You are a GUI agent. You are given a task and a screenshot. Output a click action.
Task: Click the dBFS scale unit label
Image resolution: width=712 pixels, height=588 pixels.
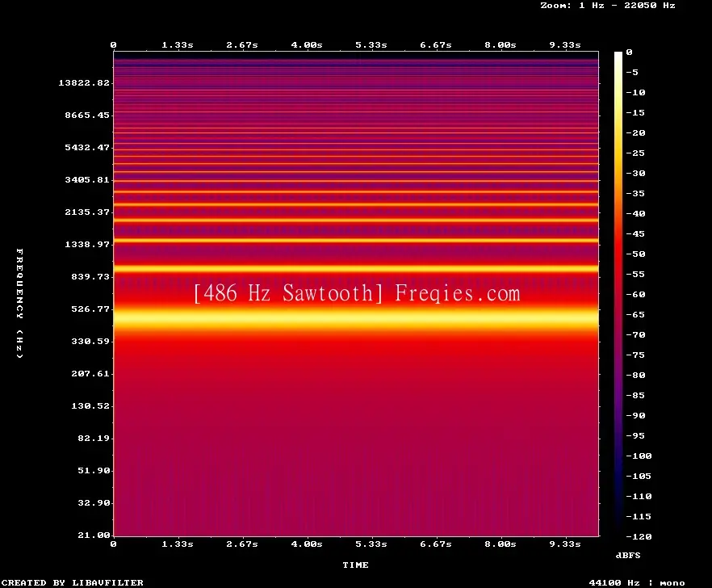coord(628,555)
